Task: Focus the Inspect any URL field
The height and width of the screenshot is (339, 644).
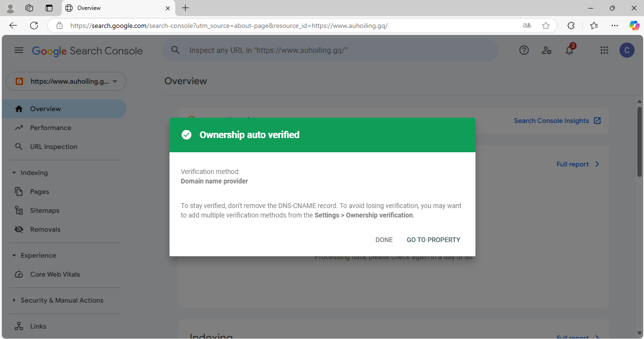Action: pyautogui.click(x=330, y=50)
